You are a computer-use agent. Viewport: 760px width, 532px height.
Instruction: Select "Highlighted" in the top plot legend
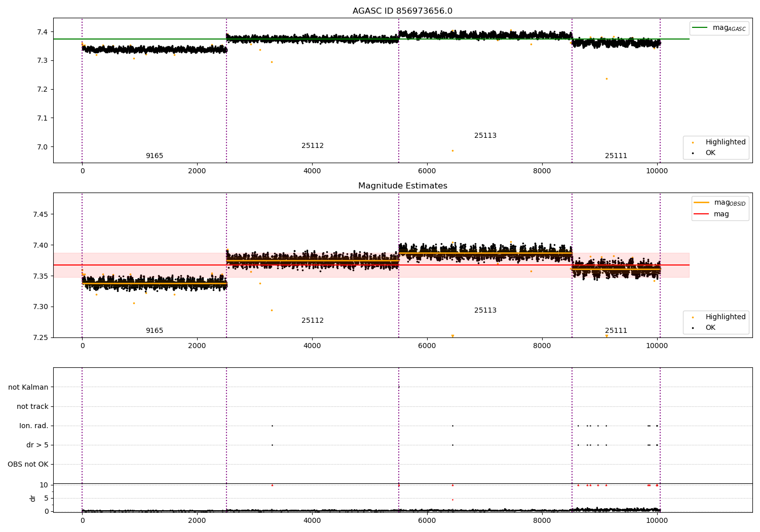coord(719,142)
